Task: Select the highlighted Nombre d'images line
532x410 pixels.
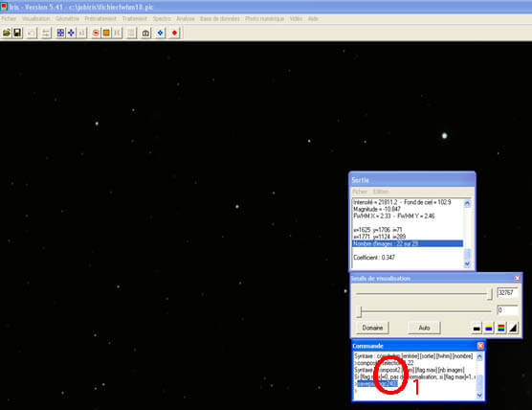Action: [408, 243]
